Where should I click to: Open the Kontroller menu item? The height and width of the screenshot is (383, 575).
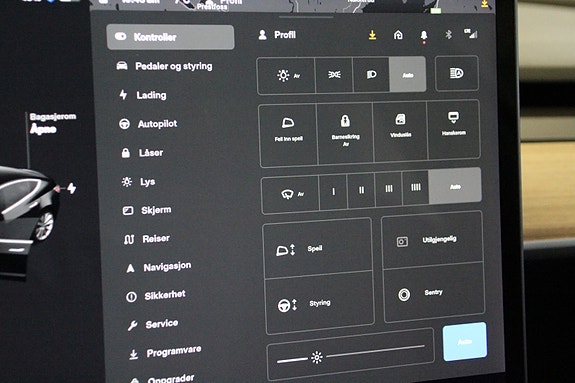click(170, 37)
